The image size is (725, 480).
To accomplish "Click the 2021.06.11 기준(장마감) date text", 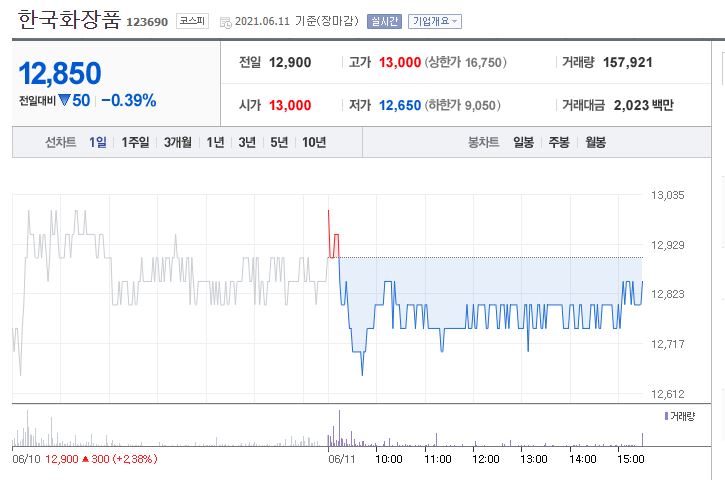I will click(297, 21).
